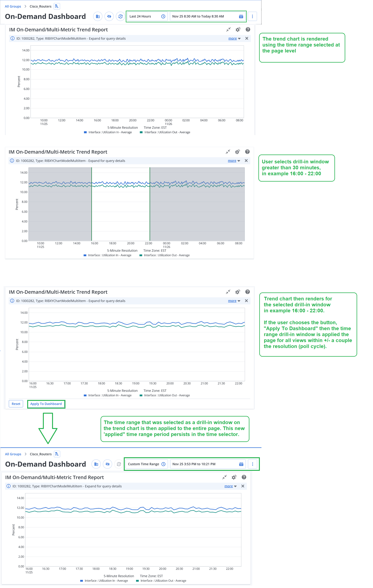Click Cisco_Routers breadcrumb in bottom dashboard
373x588 pixels.
tap(41, 454)
